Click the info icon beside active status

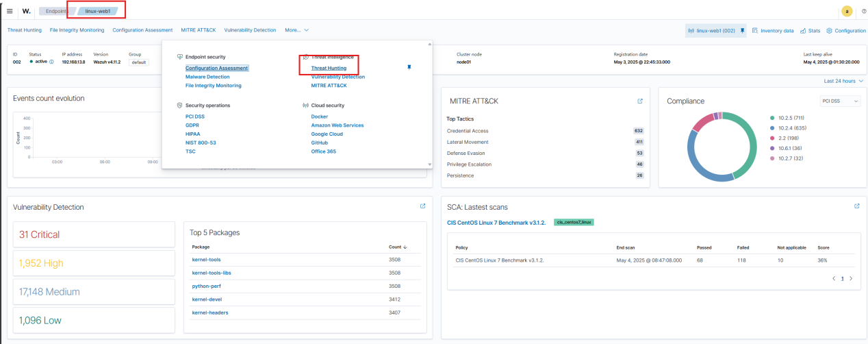(x=51, y=62)
